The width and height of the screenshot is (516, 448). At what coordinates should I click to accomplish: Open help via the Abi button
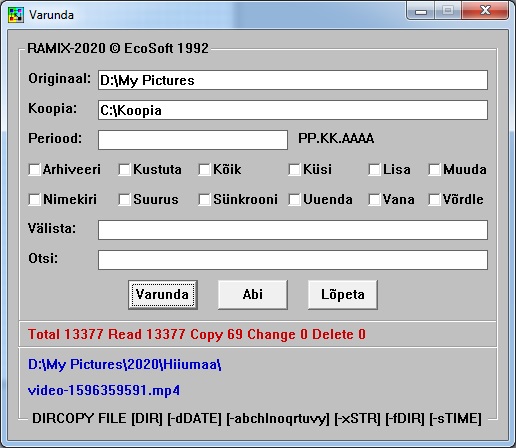(253, 295)
